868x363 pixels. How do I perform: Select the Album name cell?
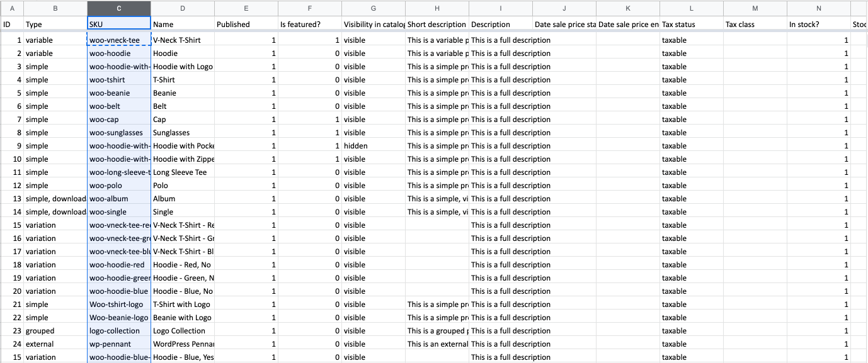(x=183, y=199)
